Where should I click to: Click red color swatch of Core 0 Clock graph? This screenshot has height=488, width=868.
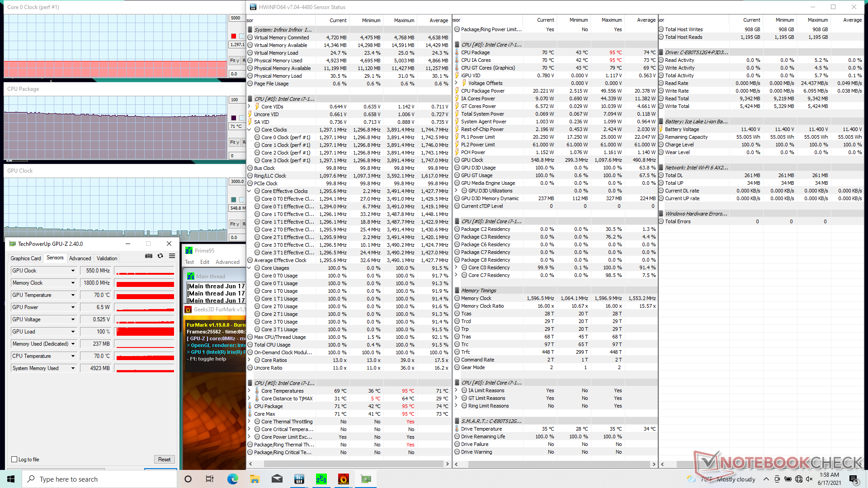[234, 36]
